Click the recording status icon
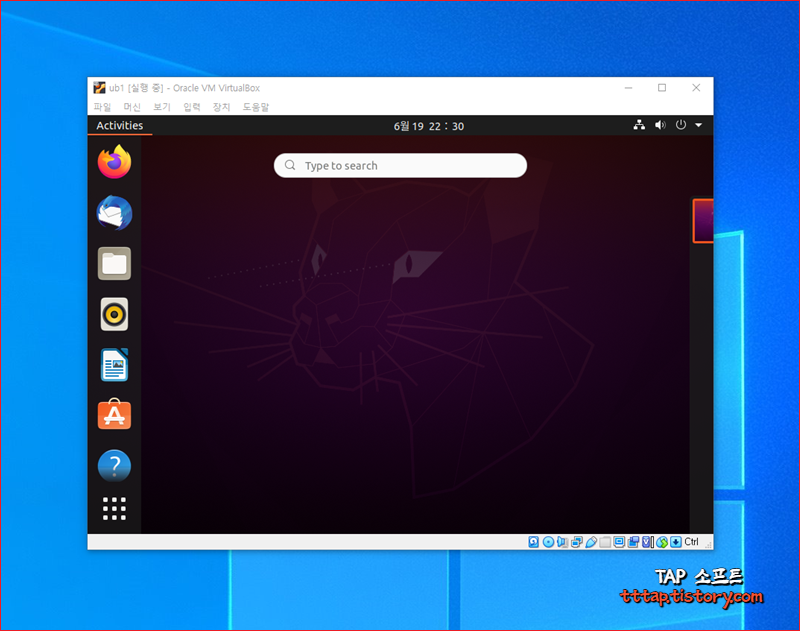800x631 pixels. tap(633, 542)
